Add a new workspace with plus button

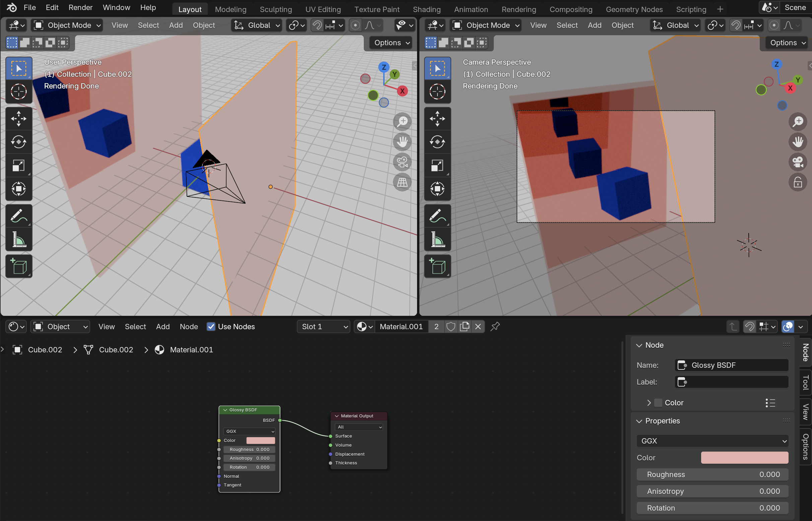[x=720, y=9]
